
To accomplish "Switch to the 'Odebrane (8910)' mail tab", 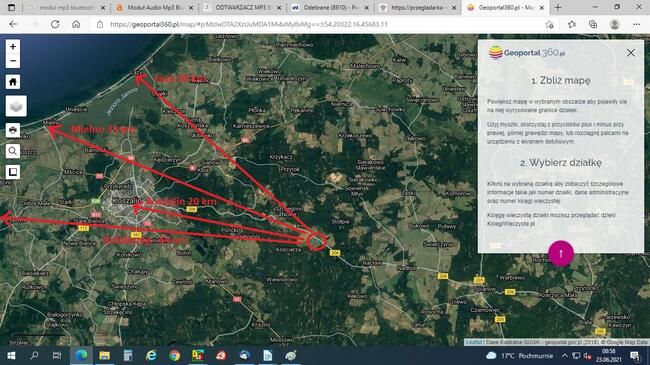I will [x=330, y=7].
